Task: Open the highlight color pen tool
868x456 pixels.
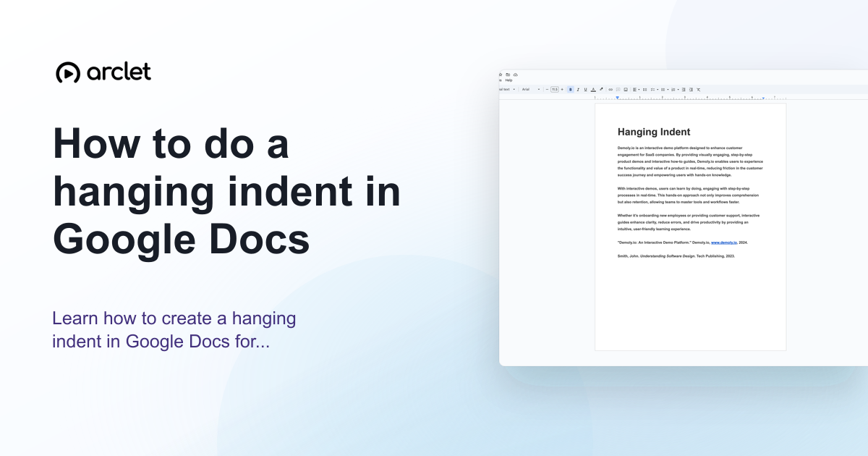Action: [601, 89]
